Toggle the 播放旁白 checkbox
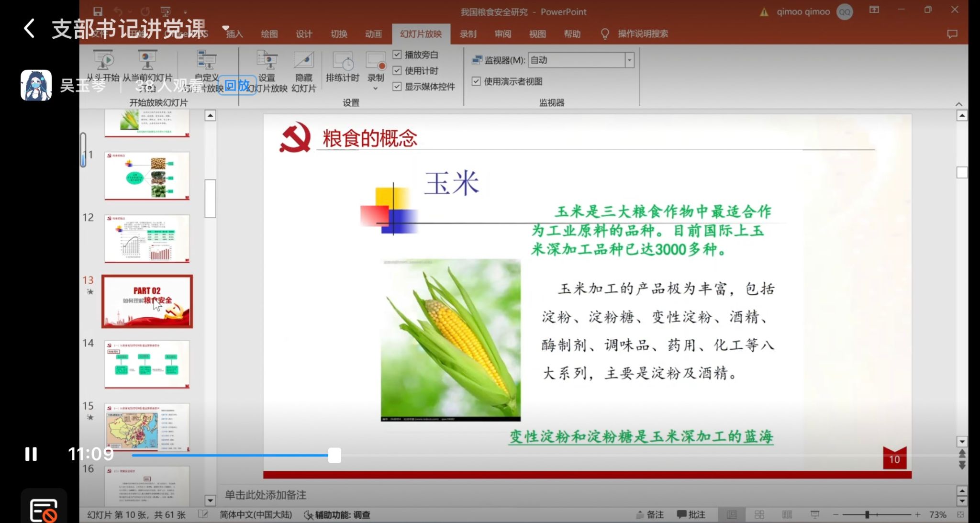Viewport: 980px width, 523px height. pos(397,55)
